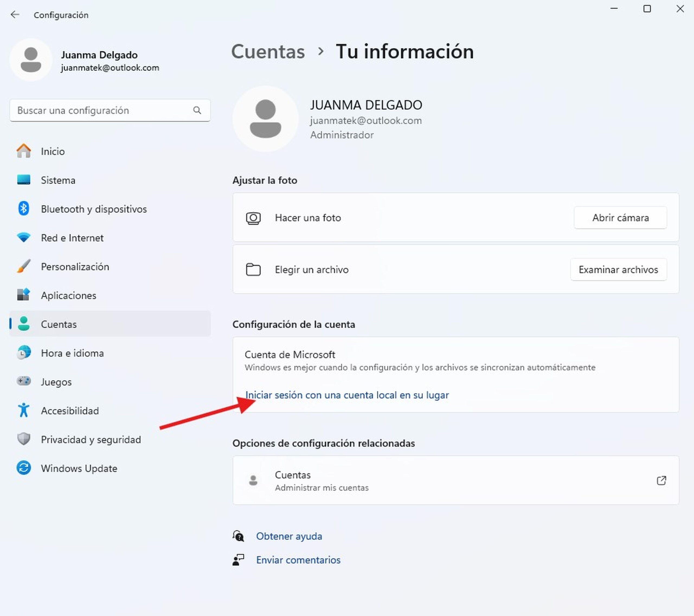Select Accesibilidad label in sidebar

[70, 410]
